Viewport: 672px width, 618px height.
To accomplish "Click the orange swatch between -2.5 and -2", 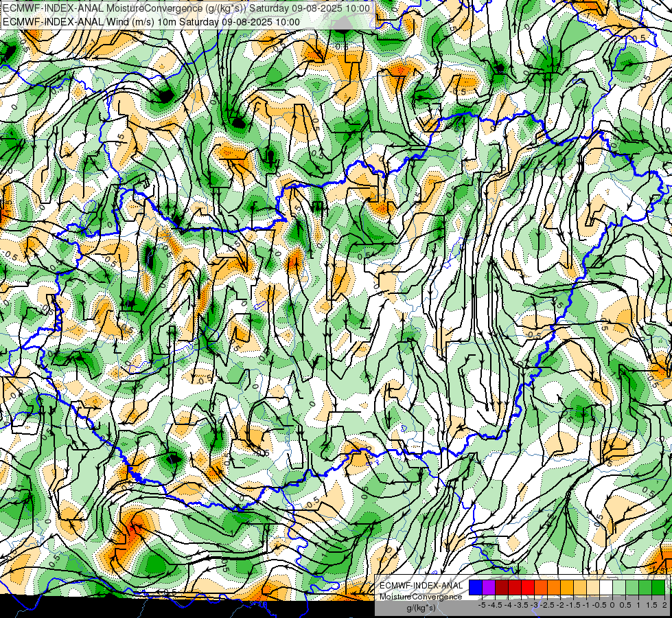I will click(554, 588).
